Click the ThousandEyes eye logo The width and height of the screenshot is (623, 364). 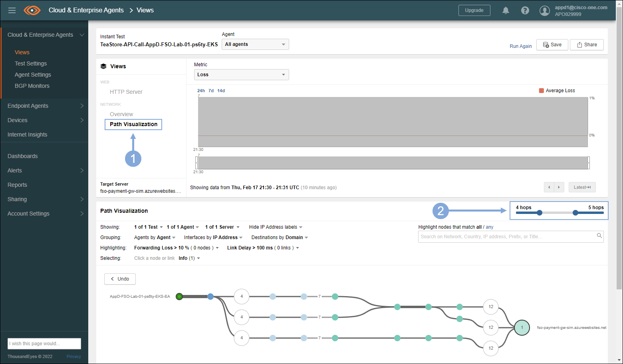click(32, 10)
